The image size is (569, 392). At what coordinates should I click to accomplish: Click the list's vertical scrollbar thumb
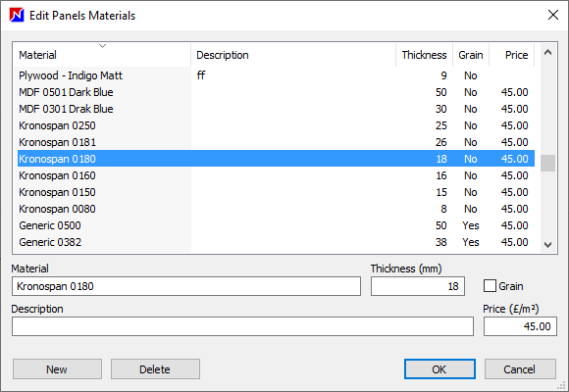(548, 164)
